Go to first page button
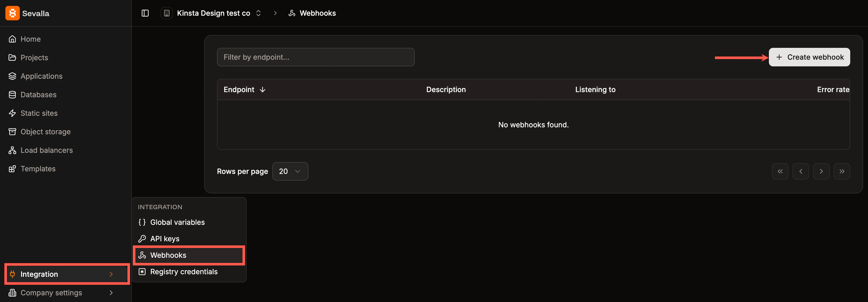This screenshot has height=302, width=868. pyautogui.click(x=780, y=171)
